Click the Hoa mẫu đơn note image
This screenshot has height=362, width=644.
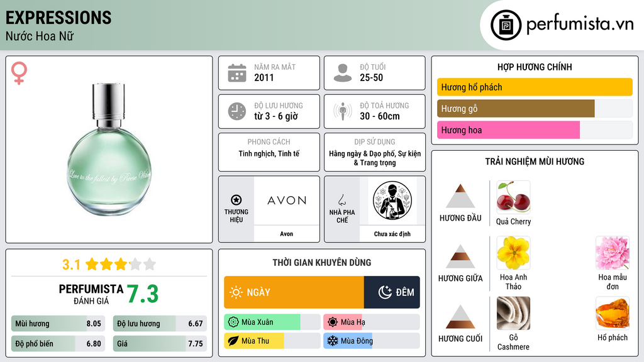click(613, 253)
